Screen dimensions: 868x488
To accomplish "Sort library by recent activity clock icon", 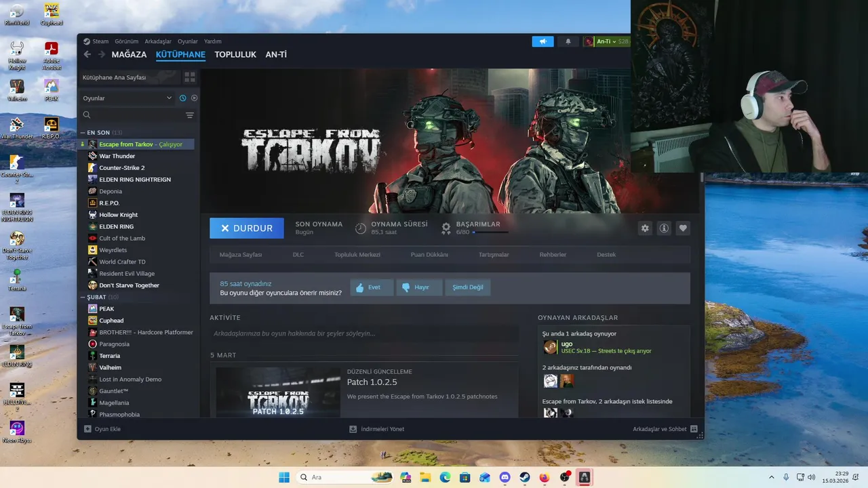I will pyautogui.click(x=182, y=98).
